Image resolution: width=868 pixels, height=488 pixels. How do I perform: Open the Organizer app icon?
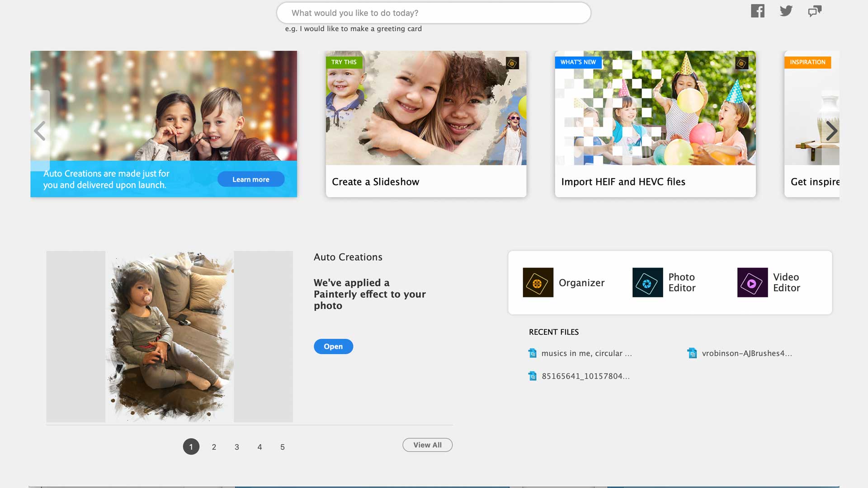pos(538,282)
